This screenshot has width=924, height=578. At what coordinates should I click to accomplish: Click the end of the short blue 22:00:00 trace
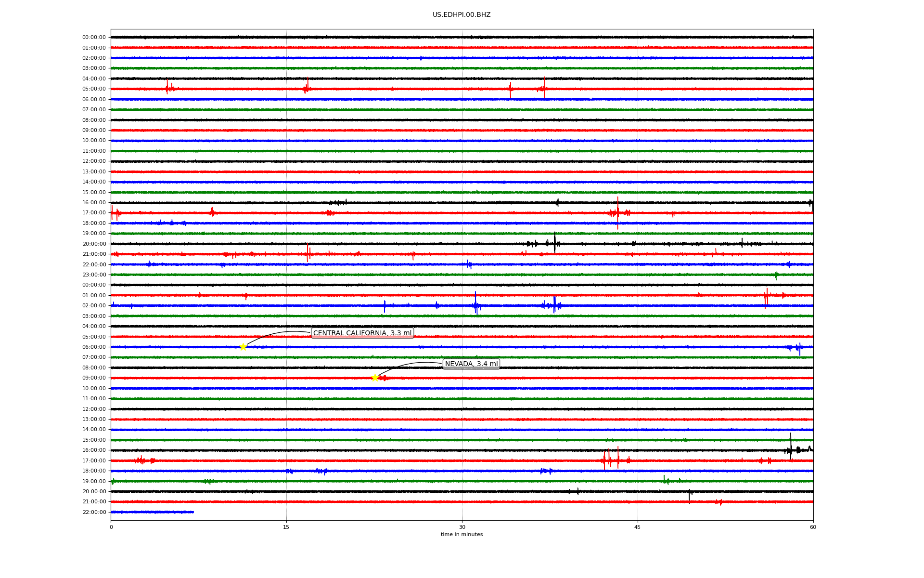(x=193, y=512)
